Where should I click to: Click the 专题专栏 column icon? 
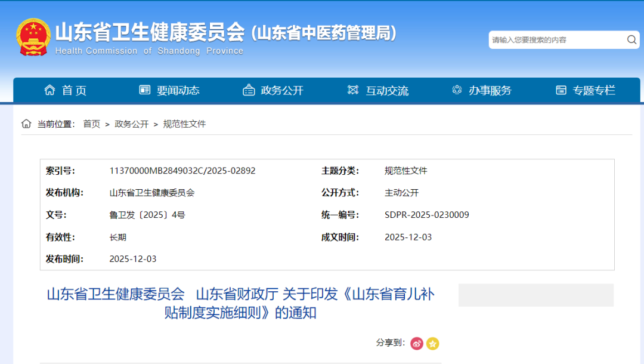(561, 90)
